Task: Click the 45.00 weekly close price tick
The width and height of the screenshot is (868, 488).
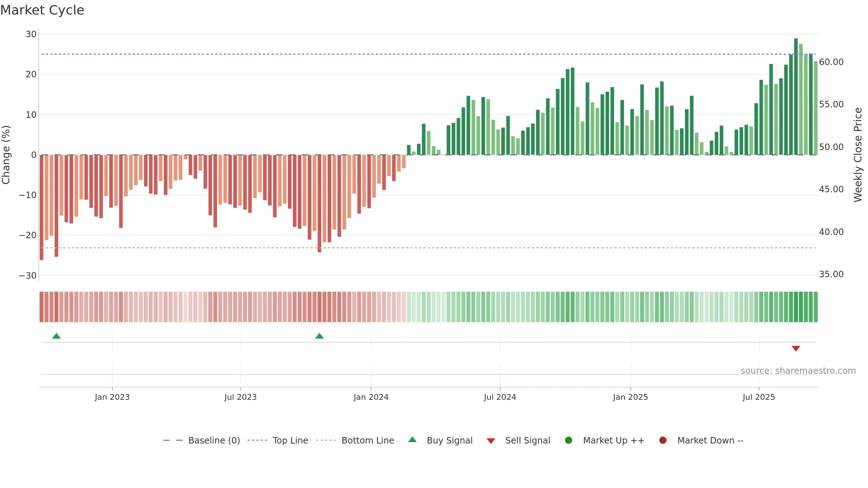Action: pos(831,189)
